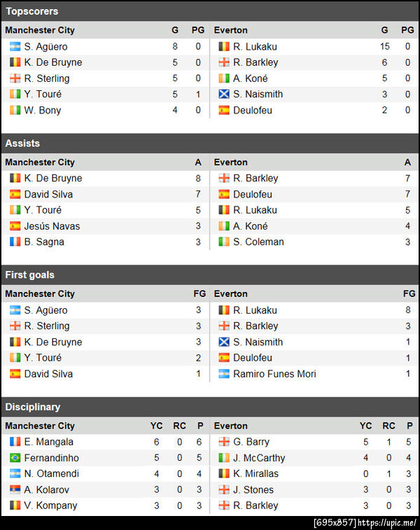Click the Disciplinary section header
This screenshot has width=420, height=530.
pyautogui.click(x=32, y=407)
